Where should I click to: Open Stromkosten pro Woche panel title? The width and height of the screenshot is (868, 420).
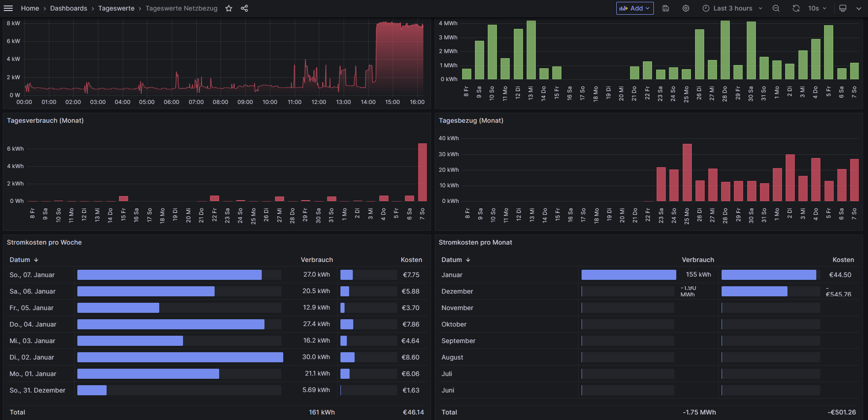click(44, 242)
